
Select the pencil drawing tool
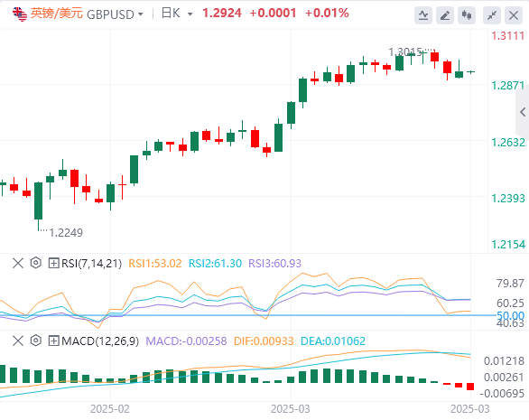[x=445, y=15]
